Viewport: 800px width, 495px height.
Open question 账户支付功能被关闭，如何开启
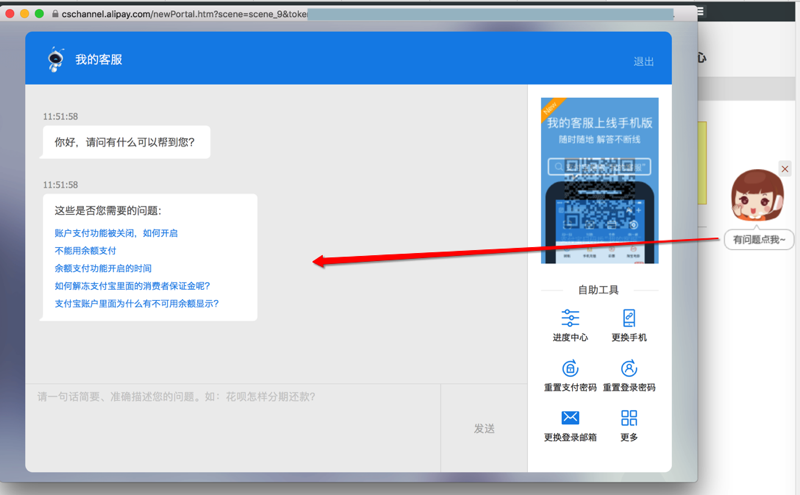click(x=116, y=233)
